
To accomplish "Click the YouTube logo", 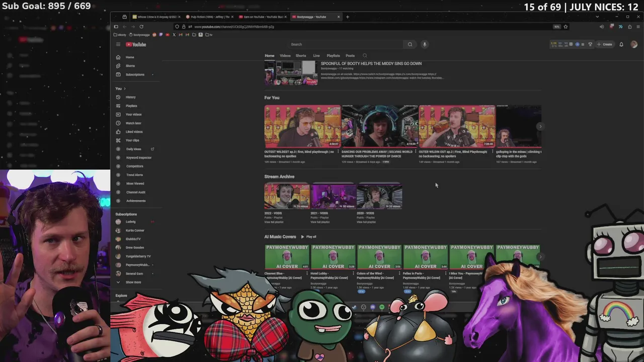I will coord(136,44).
